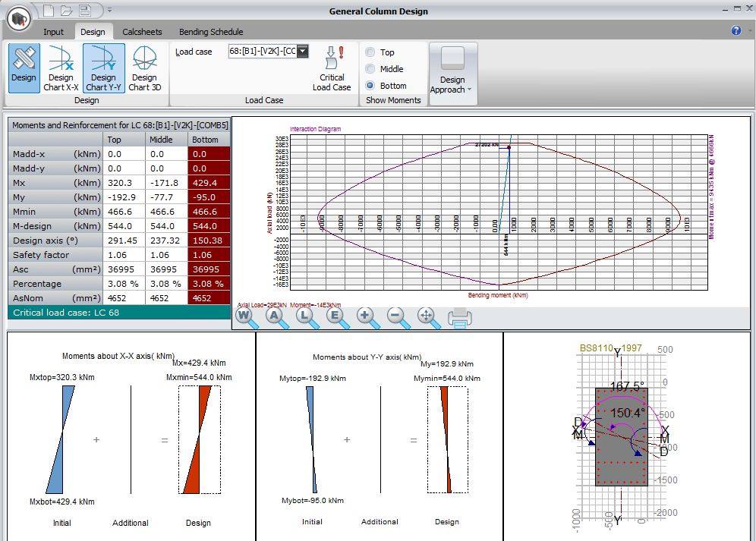Click Bottom Mx value 429.4
Viewport: 756px width, 541px height.
(209, 183)
